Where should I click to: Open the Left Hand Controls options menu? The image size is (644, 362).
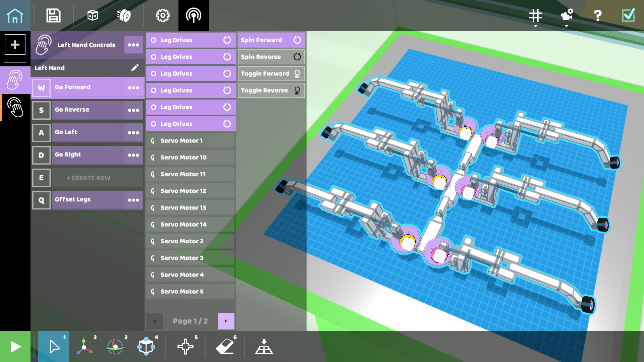[x=133, y=45]
